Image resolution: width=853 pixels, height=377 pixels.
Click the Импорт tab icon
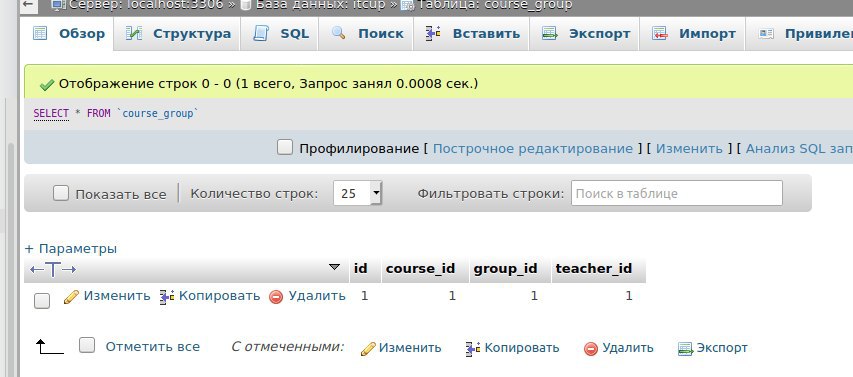click(660, 33)
